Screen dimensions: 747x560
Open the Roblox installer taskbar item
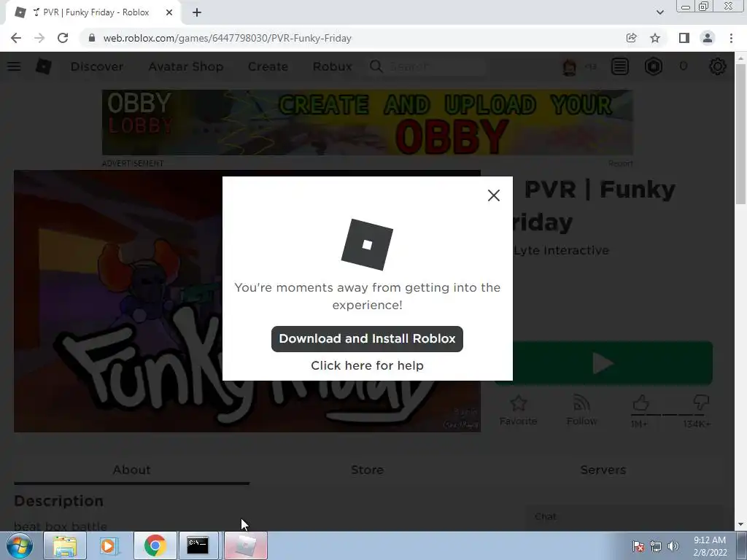tap(245, 545)
